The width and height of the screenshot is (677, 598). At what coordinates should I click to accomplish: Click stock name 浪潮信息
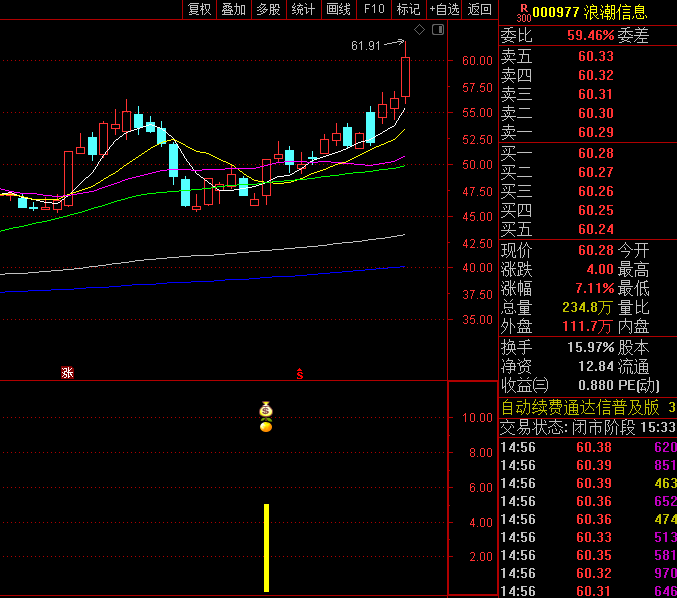(x=615, y=12)
